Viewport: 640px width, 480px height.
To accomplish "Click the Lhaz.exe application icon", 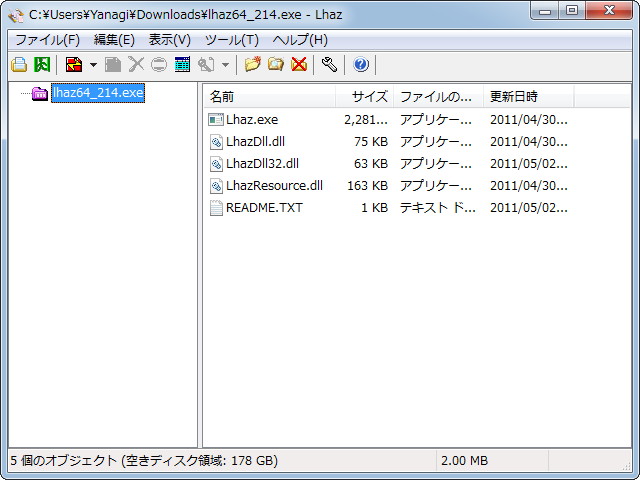I will click(x=216, y=120).
